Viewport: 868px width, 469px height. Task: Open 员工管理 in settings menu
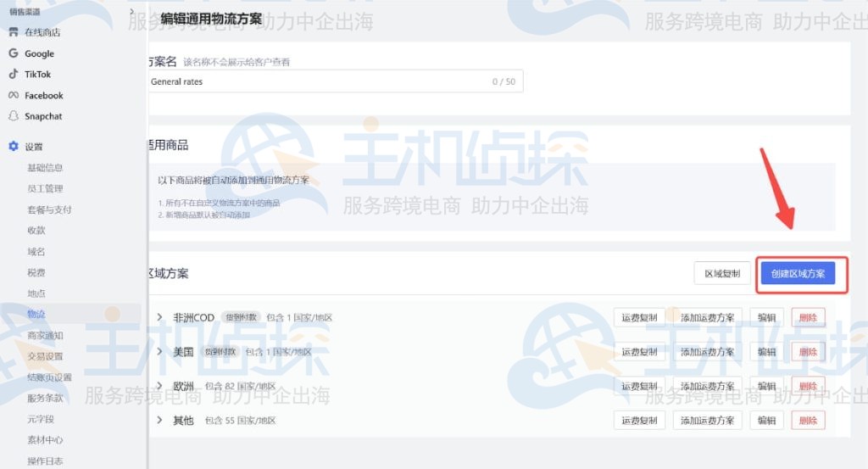[45, 188]
